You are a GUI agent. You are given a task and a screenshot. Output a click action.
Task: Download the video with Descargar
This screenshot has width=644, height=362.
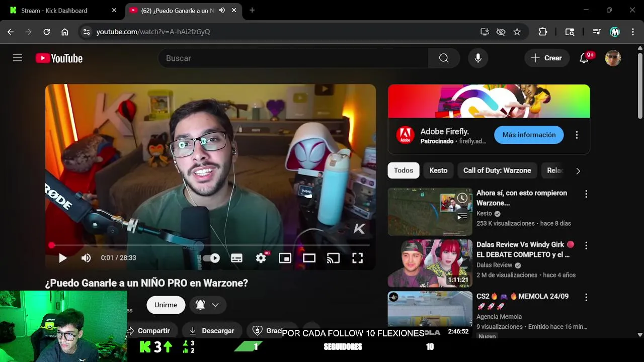point(212,330)
